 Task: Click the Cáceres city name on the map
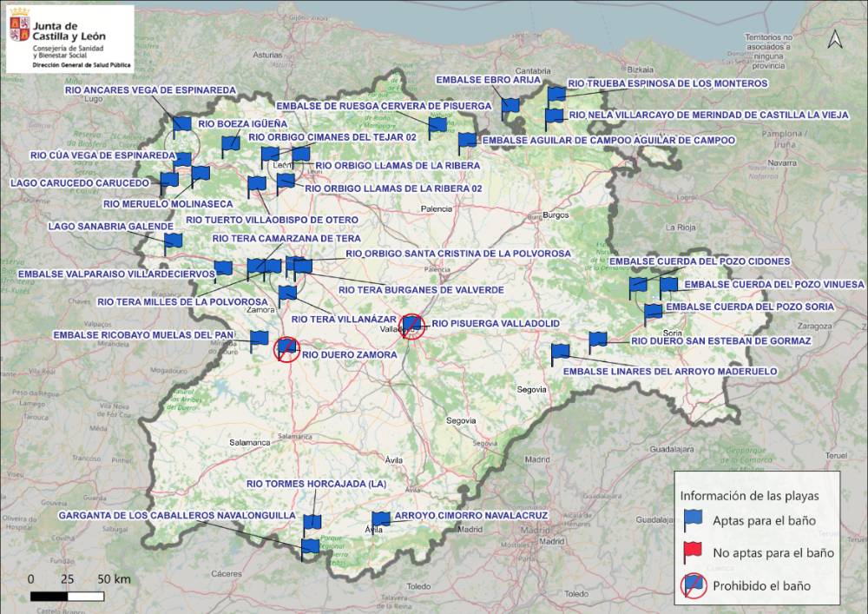[227, 573]
